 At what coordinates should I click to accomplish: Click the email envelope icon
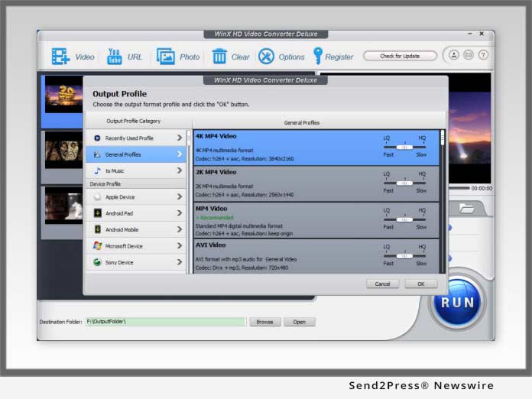click(469, 55)
